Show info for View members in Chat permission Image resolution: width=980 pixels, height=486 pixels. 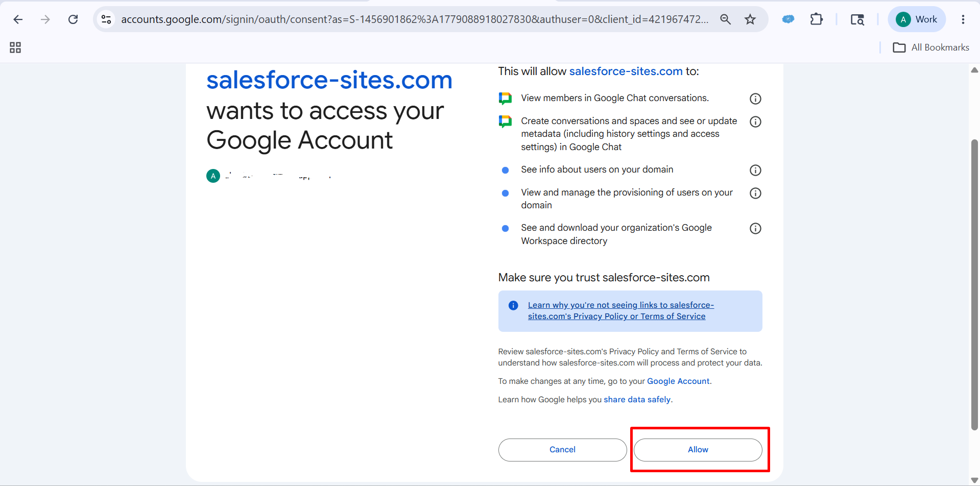point(755,99)
